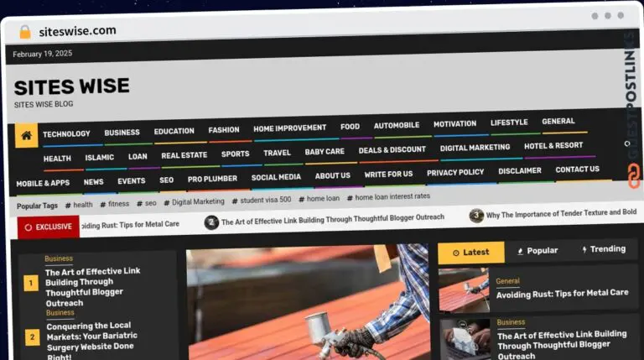Click the featured roof spray painting image
The width and height of the screenshot is (644, 360).
(307, 304)
